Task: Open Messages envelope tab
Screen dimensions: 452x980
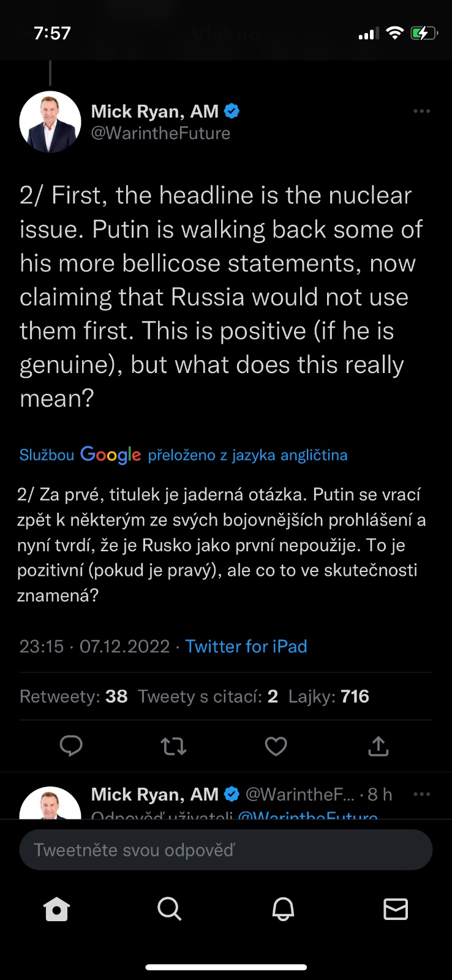Action: click(396, 909)
